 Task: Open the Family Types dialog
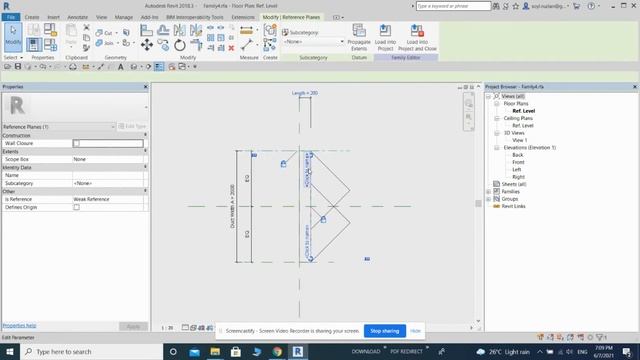click(51, 44)
